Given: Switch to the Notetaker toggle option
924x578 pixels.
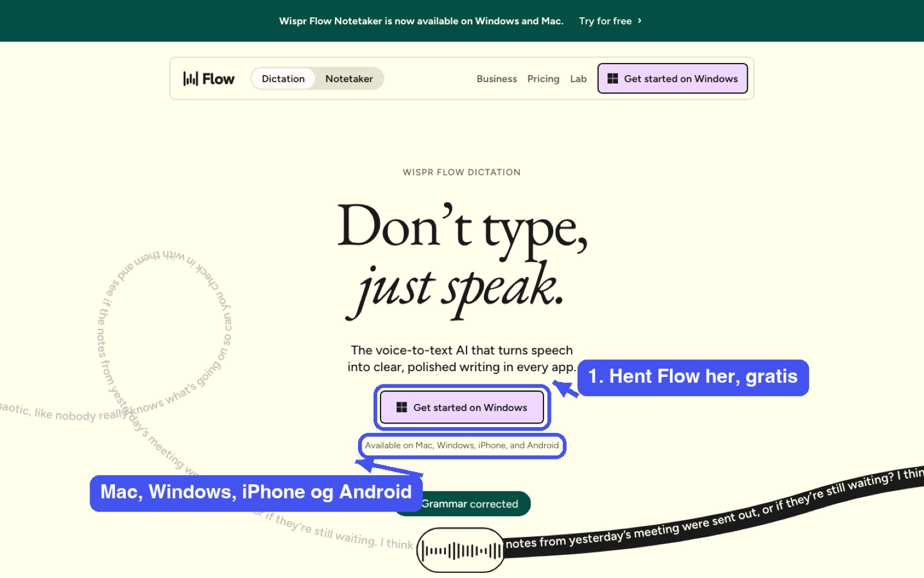Looking at the screenshot, I should tap(349, 79).
